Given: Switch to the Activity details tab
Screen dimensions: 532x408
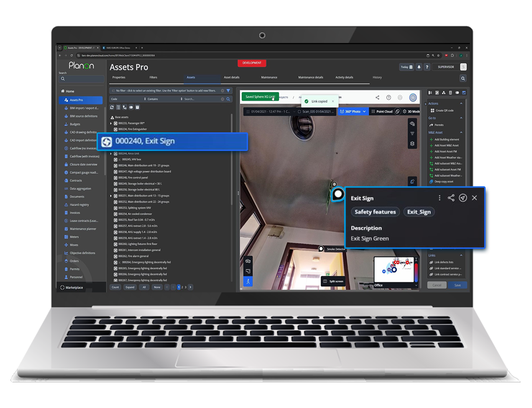Looking at the screenshot, I should click(344, 77).
